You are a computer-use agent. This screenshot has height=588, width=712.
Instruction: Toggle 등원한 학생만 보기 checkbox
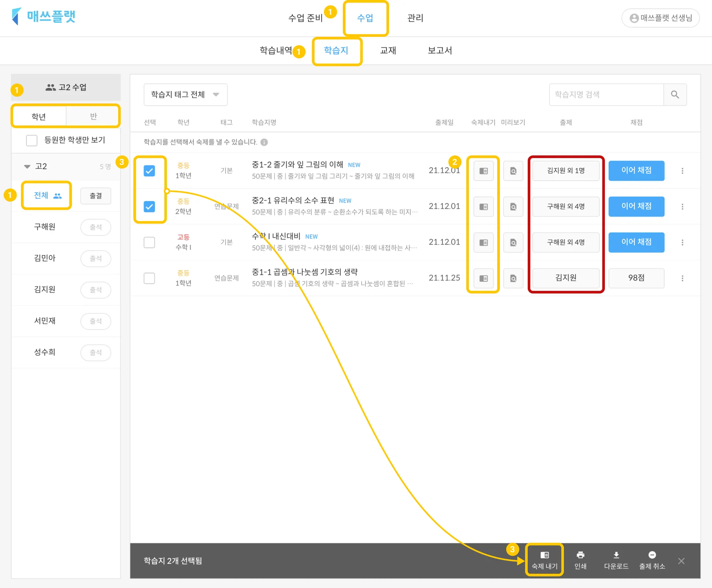(x=32, y=140)
